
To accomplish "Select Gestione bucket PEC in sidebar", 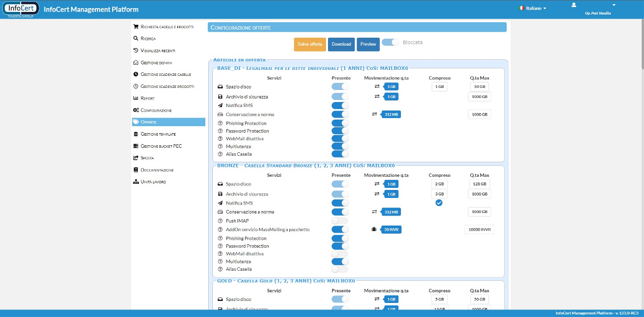I will point(161,146).
